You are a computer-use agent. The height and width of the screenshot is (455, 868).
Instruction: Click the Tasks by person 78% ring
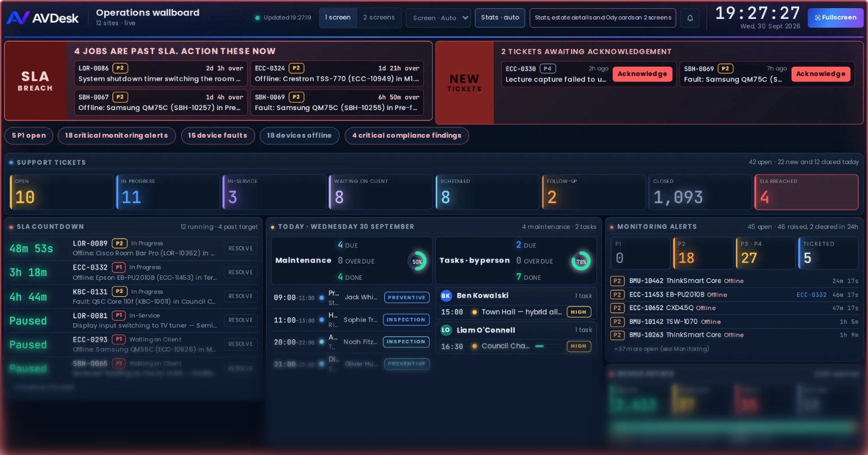pyautogui.click(x=581, y=261)
